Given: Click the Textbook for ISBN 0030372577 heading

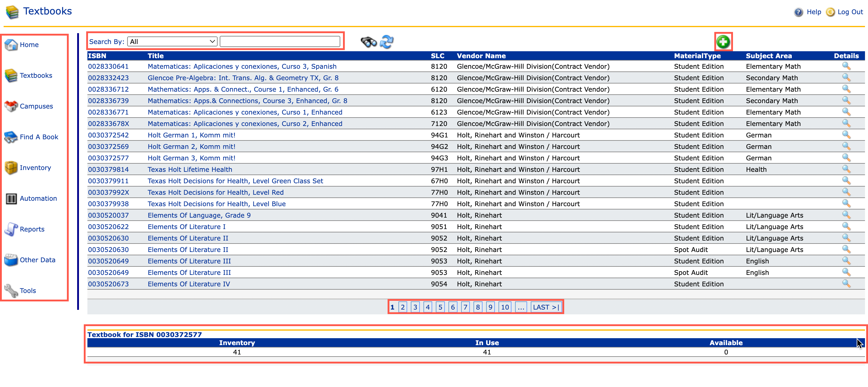Looking at the screenshot, I should point(145,335).
